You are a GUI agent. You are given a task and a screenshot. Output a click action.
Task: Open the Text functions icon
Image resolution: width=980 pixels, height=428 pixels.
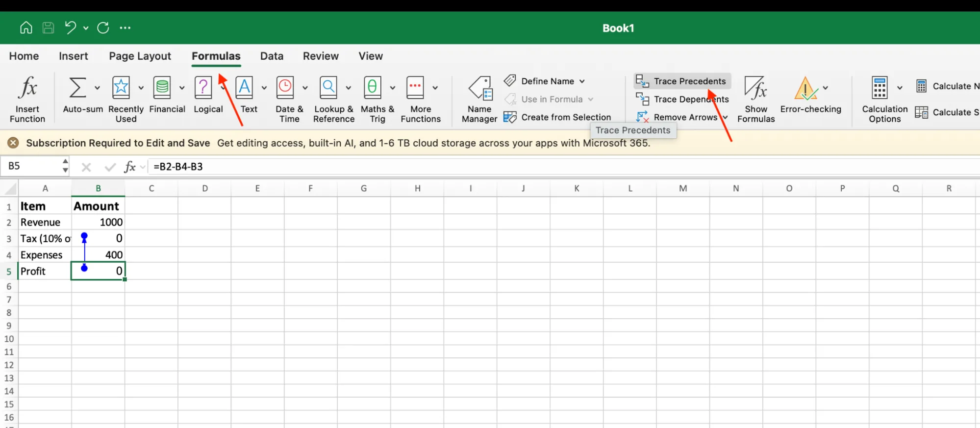click(x=244, y=88)
